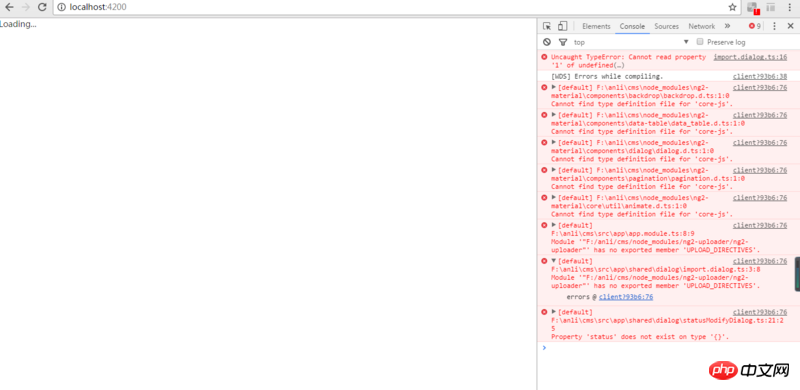Close the DevTools panel
This screenshot has height=390, width=800.
tap(790, 26)
